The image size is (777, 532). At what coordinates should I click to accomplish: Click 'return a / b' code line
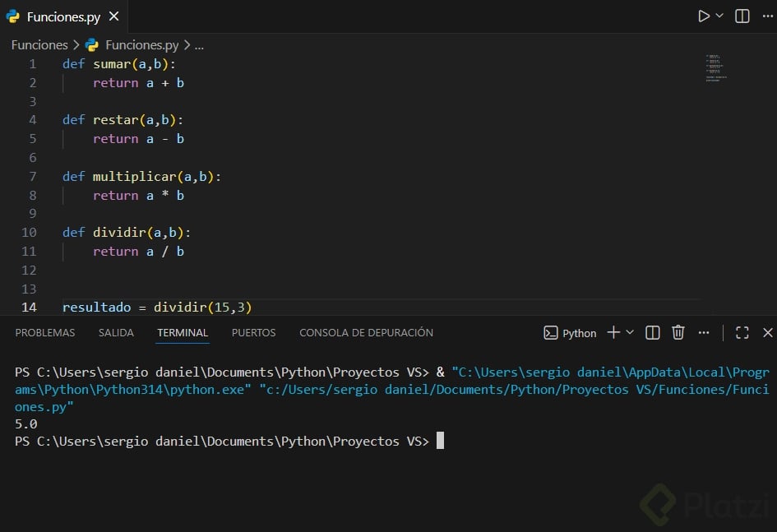pyautogui.click(x=138, y=251)
